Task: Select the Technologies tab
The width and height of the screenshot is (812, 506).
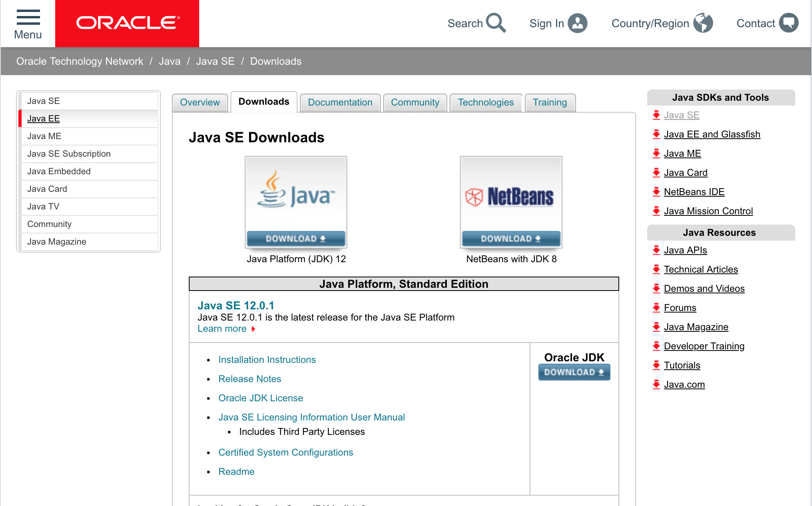Action: click(x=486, y=102)
